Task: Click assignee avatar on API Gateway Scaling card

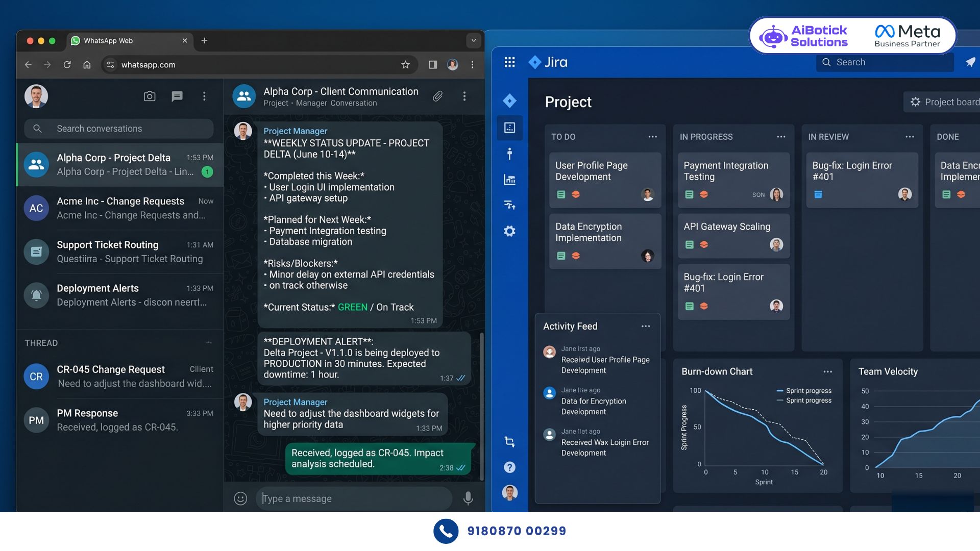Action: (x=776, y=244)
